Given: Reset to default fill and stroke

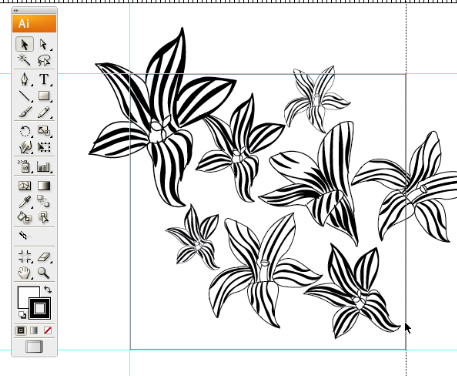Looking at the screenshot, I should pyautogui.click(x=22, y=315).
